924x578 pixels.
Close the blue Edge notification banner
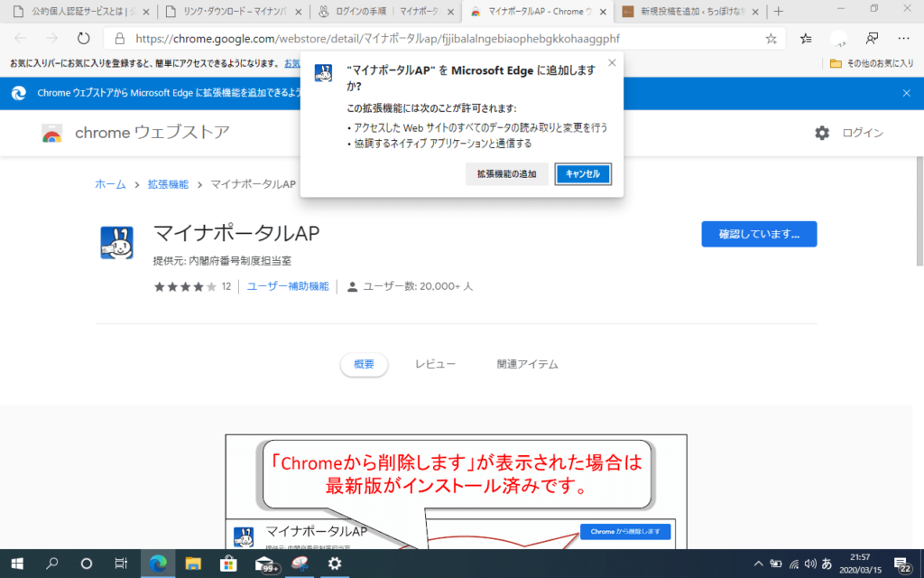point(906,93)
